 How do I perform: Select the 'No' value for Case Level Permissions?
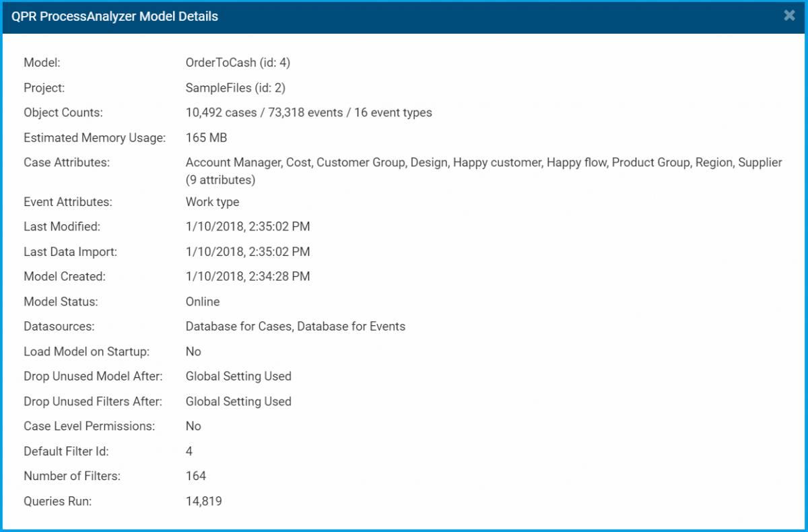coord(193,426)
